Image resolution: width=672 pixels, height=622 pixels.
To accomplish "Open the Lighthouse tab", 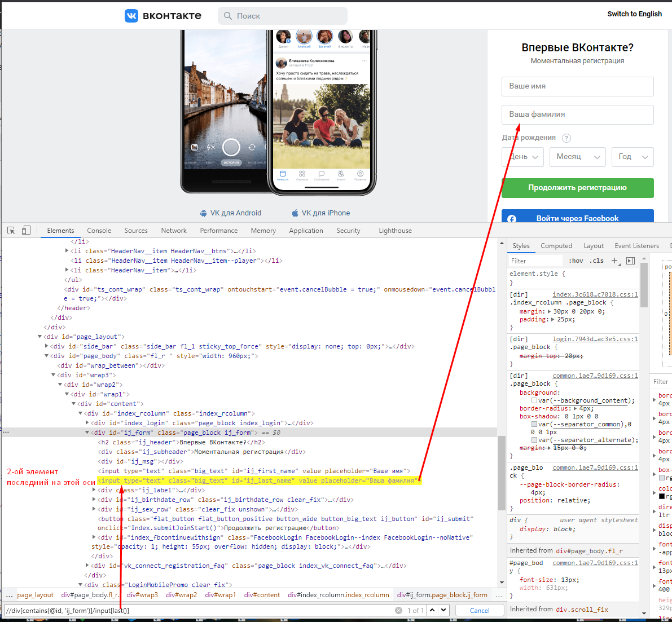I will pos(395,231).
